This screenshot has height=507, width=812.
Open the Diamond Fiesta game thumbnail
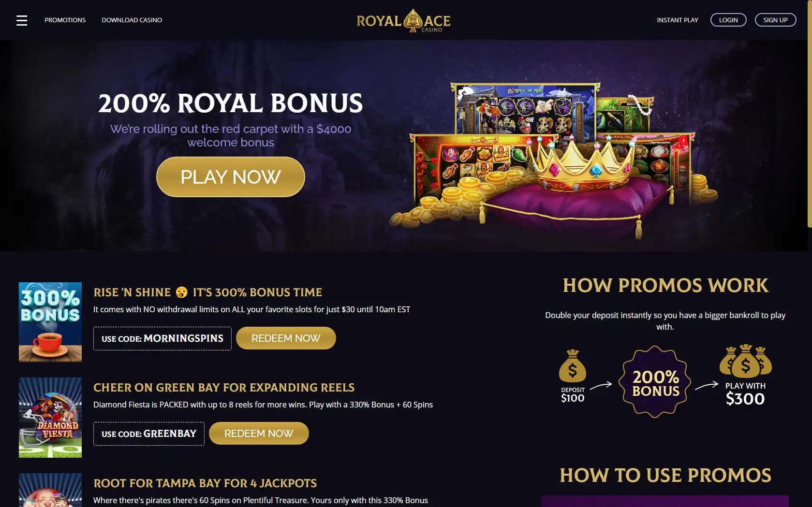tap(50, 418)
